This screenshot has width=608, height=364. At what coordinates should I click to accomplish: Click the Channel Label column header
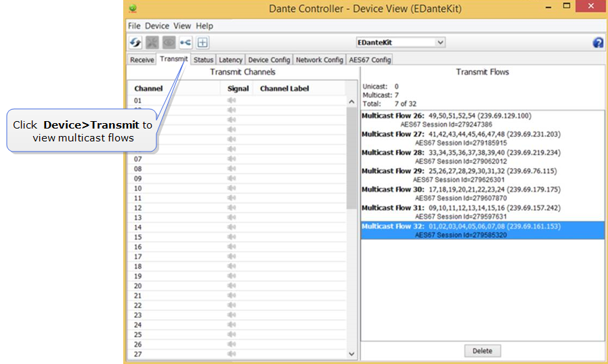coord(284,89)
